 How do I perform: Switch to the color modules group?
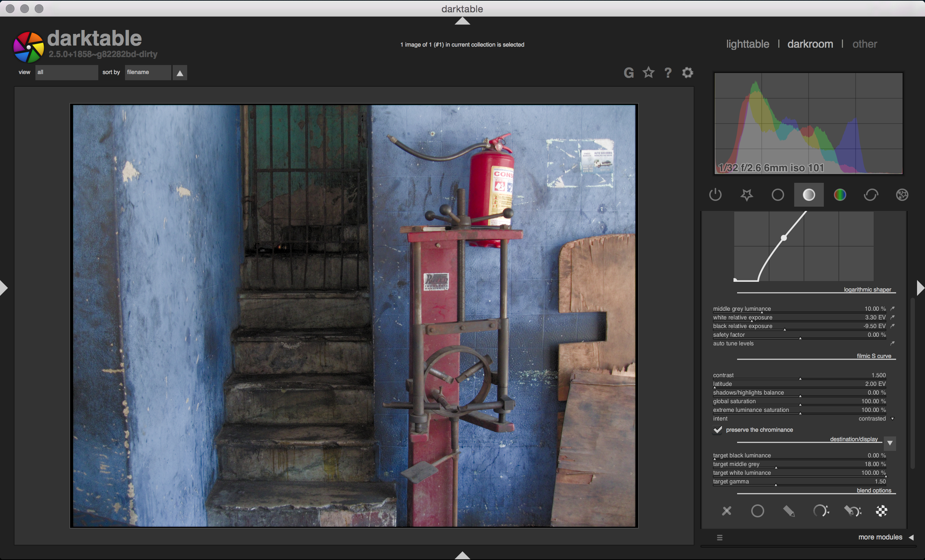[x=840, y=195]
